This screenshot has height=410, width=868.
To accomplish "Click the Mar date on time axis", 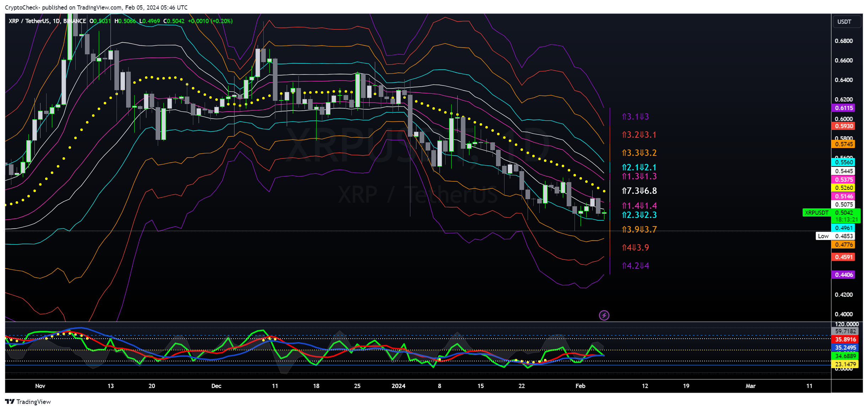I will [750, 386].
